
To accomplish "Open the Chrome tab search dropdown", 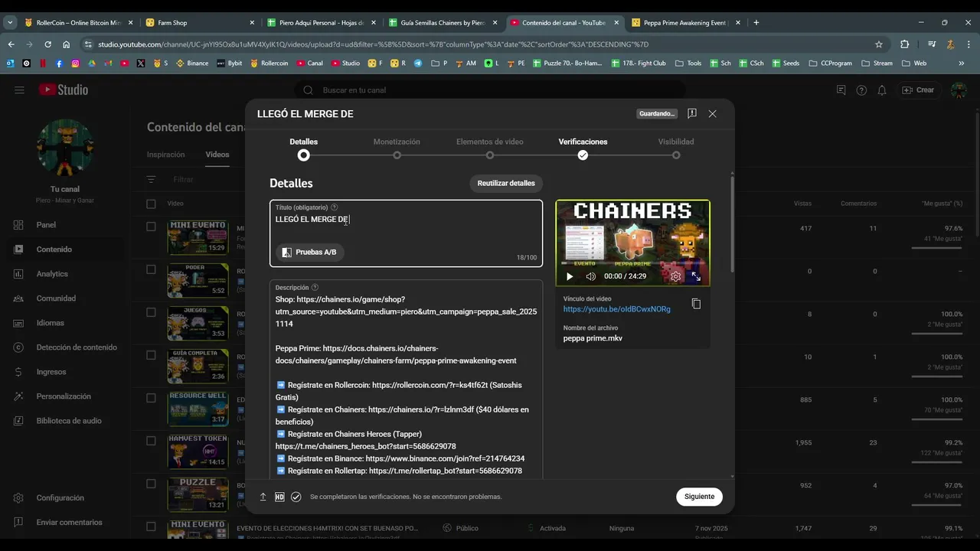I will coord(10,23).
